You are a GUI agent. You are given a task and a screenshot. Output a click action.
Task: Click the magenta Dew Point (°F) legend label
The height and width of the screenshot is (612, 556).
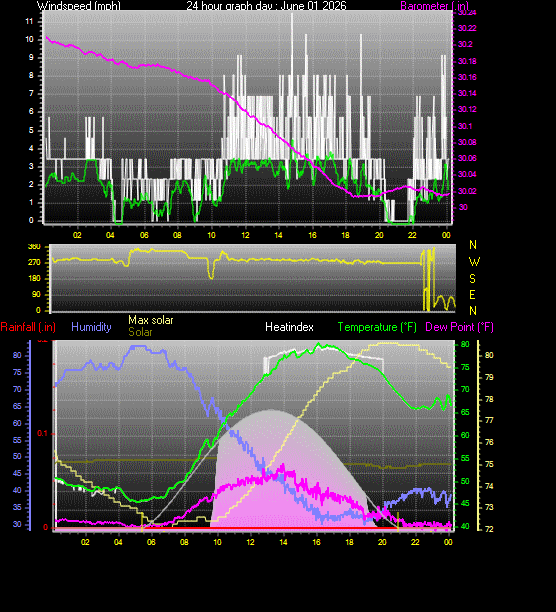tap(459, 327)
